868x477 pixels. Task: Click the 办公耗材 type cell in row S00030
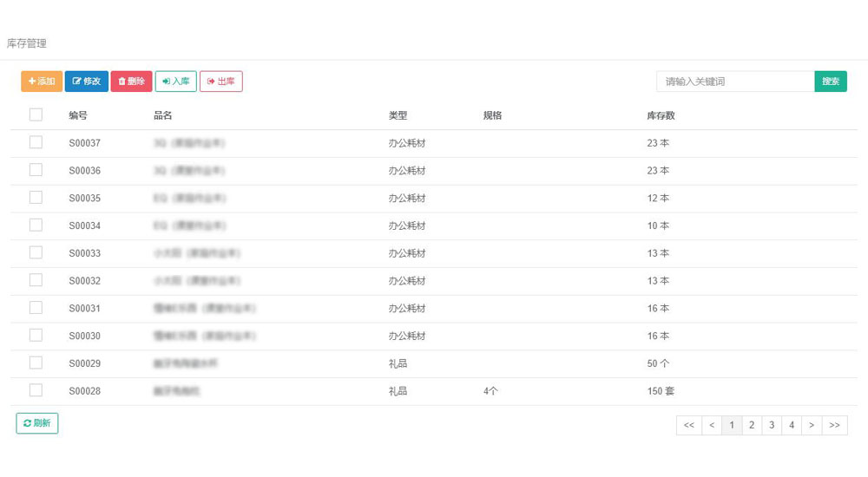407,336
